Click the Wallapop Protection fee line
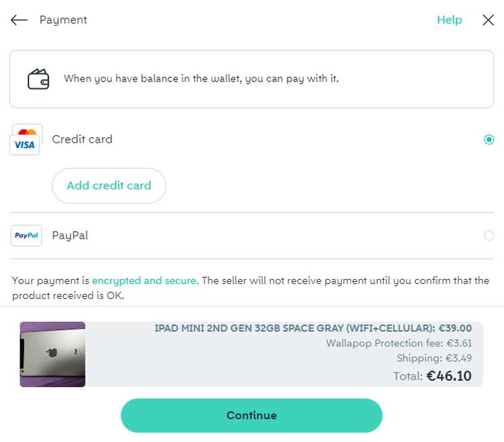The width and height of the screenshot is (504, 442). click(399, 344)
